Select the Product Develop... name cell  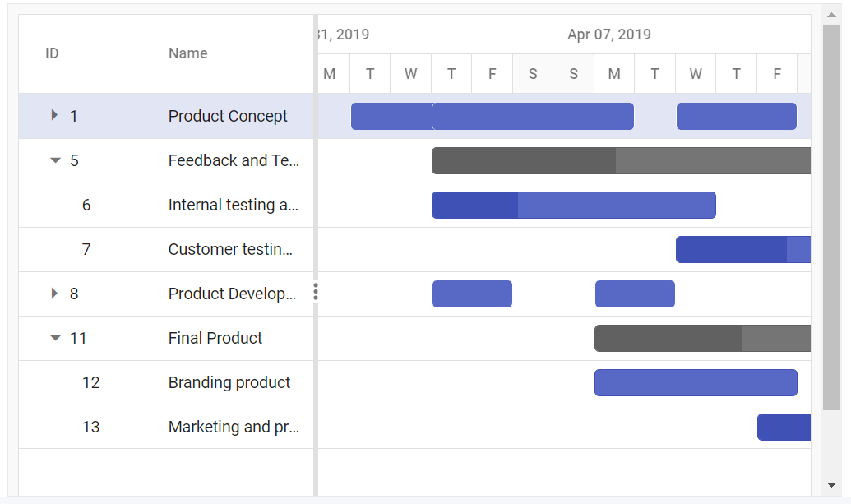(x=233, y=294)
